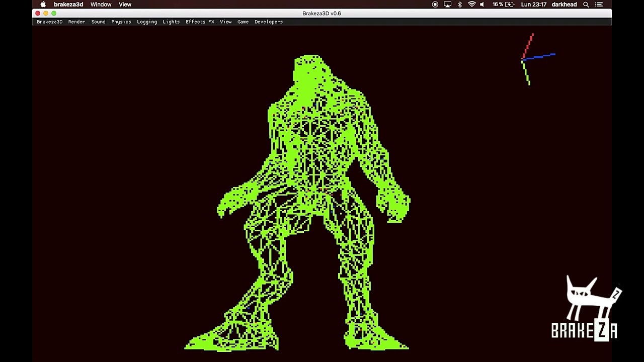Viewport: 644px width, 362px height.
Task: Open the 16% battery status menu
Action: click(x=503, y=5)
